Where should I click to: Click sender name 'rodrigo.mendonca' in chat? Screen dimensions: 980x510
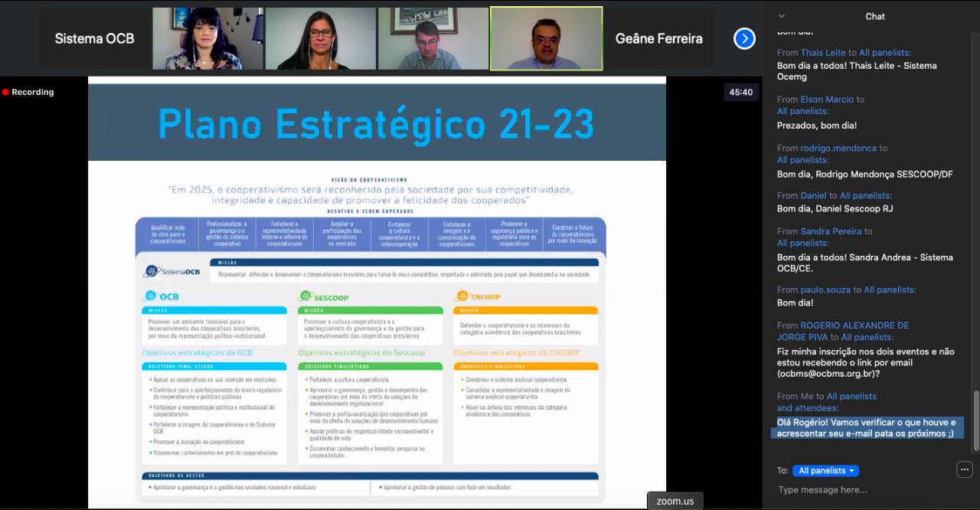(839, 149)
